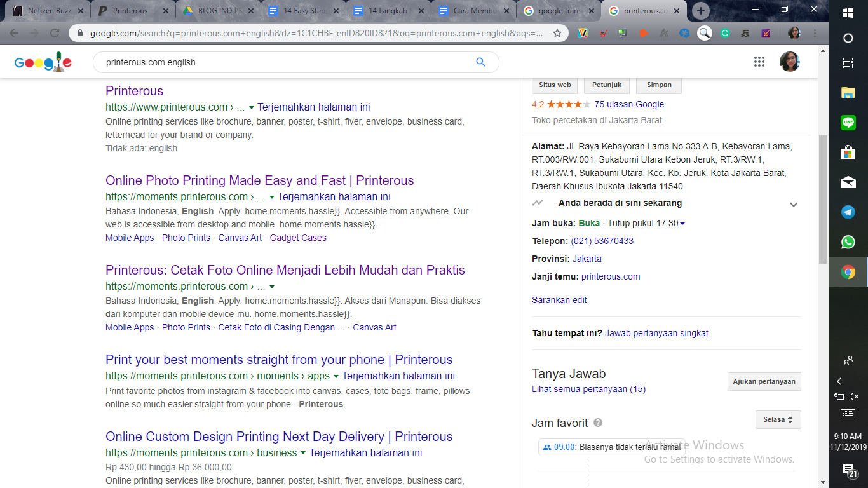Click the Situs web button
The width and height of the screenshot is (868, 488).
[x=555, y=85]
